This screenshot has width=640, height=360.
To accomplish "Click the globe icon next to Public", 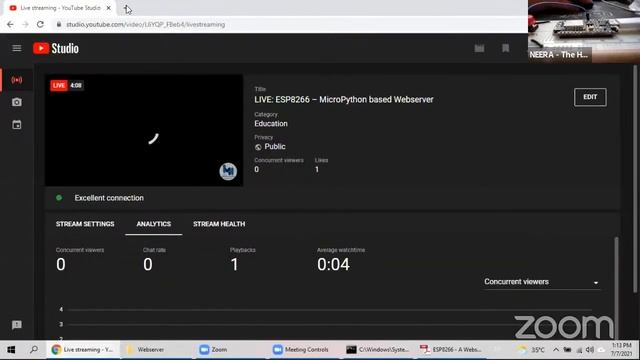I will pos(258,147).
